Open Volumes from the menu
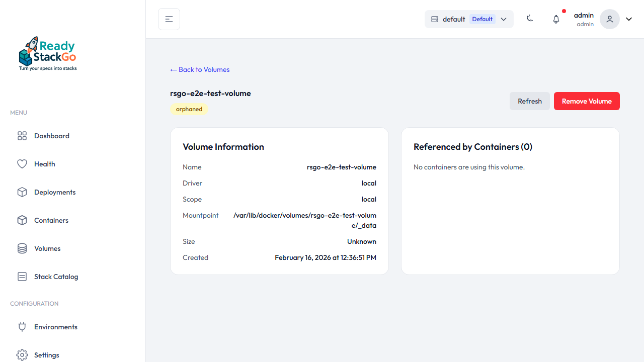 click(47, 248)
